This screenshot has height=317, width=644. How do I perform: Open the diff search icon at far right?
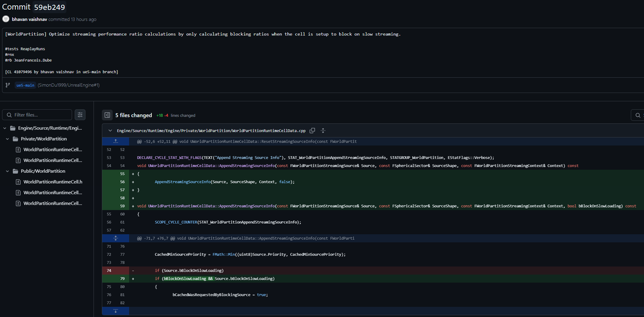(x=638, y=115)
